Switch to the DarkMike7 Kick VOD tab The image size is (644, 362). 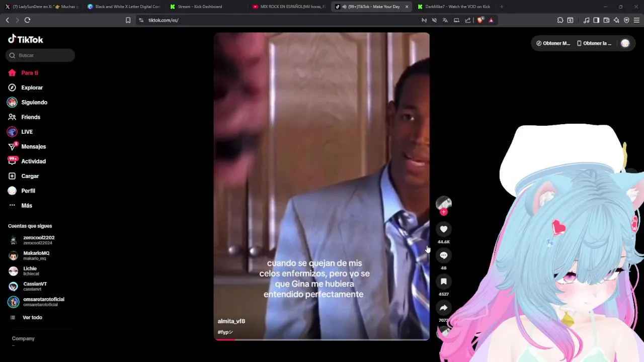coord(454,7)
